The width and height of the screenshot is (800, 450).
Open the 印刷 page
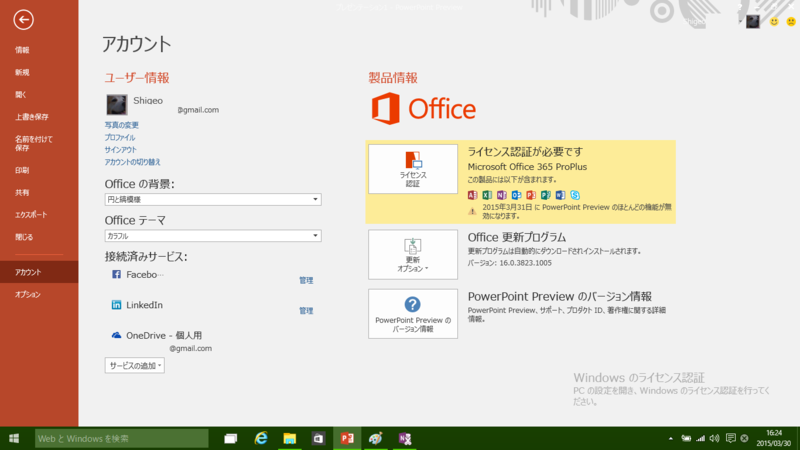click(22, 170)
